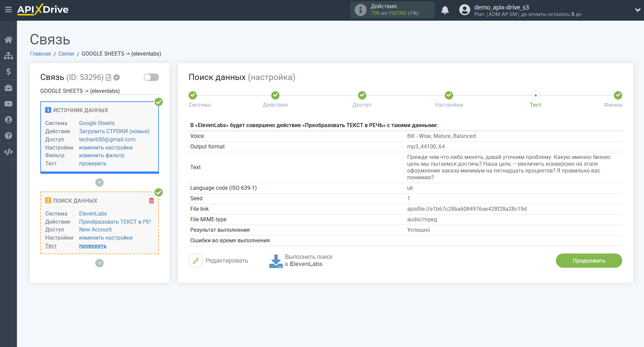Open the connections scheme icon in sidebar
Image resolution: width=644 pixels, height=347 pixels.
pos(8,55)
